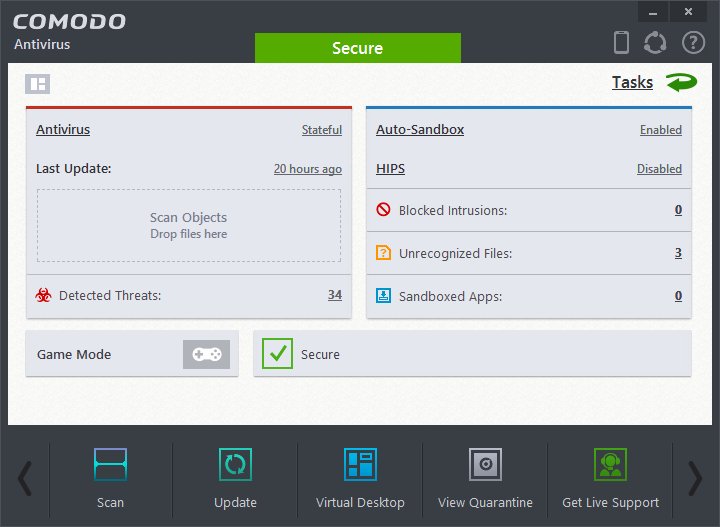Screen dimensions: 720x527
Task: Show previous toolbar items with left chevron
Action: (25, 479)
